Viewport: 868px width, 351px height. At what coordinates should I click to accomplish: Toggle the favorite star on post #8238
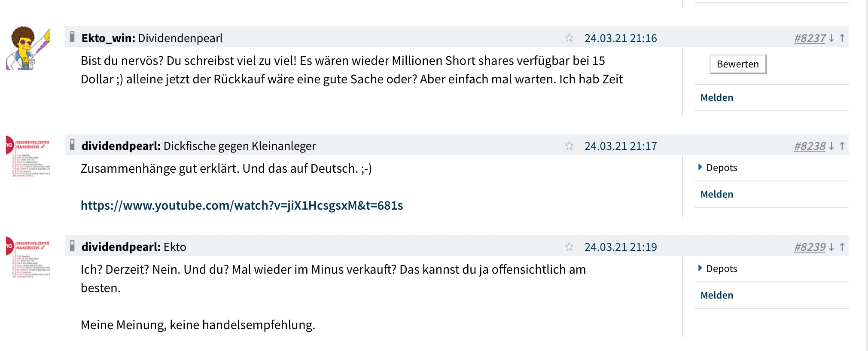570,146
